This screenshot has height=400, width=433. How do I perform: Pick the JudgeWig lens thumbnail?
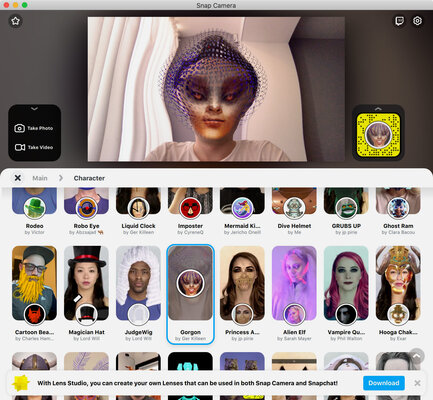138,283
